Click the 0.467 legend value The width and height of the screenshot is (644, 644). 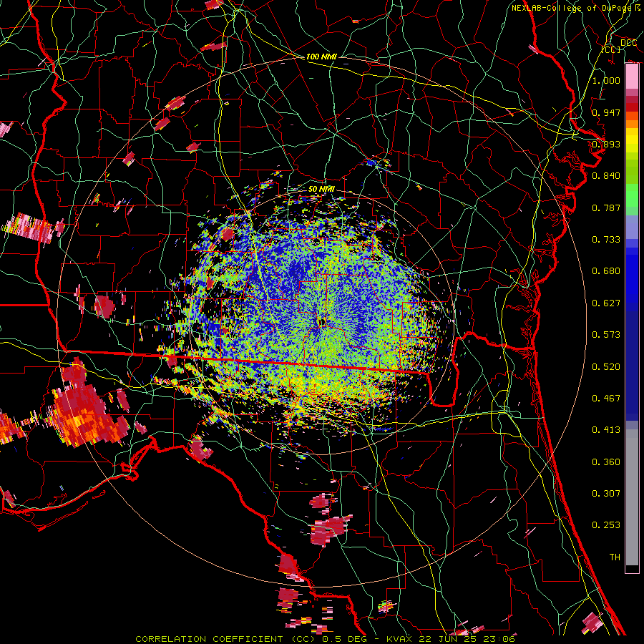click(x=606, y=399)
